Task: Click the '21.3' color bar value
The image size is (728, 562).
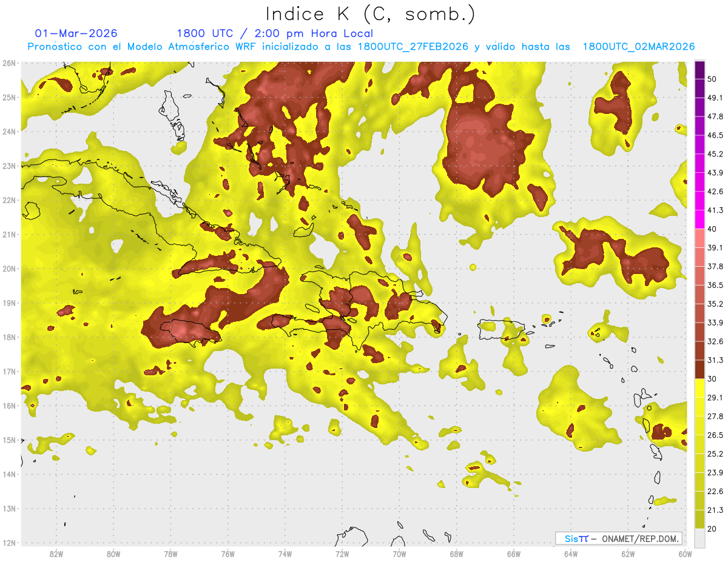Action: (x=715, y=510)
